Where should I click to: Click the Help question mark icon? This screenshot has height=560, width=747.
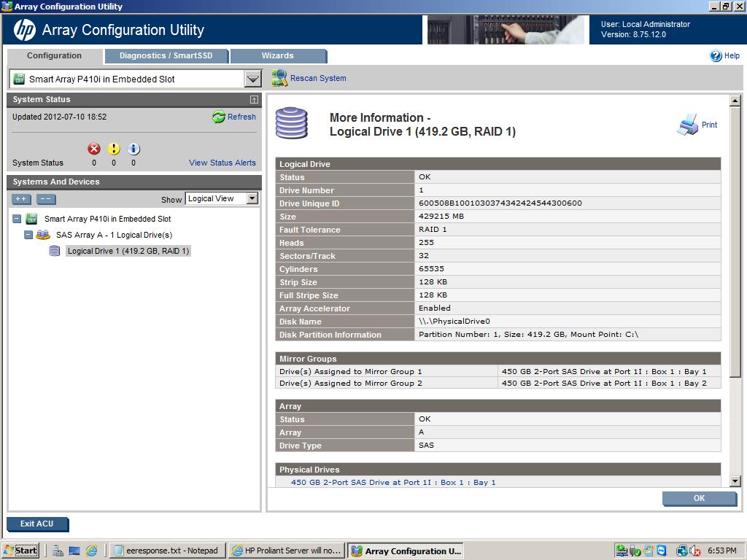click(716, 55)
